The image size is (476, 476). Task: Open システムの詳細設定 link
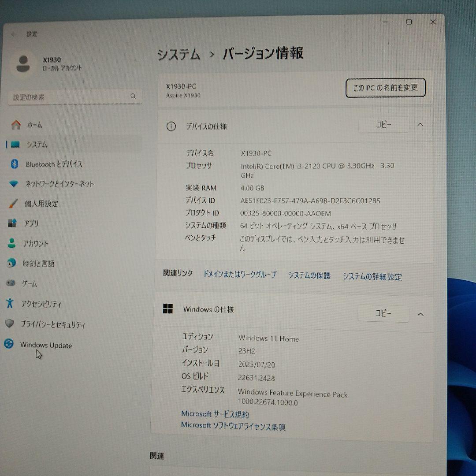click(372, 276)
